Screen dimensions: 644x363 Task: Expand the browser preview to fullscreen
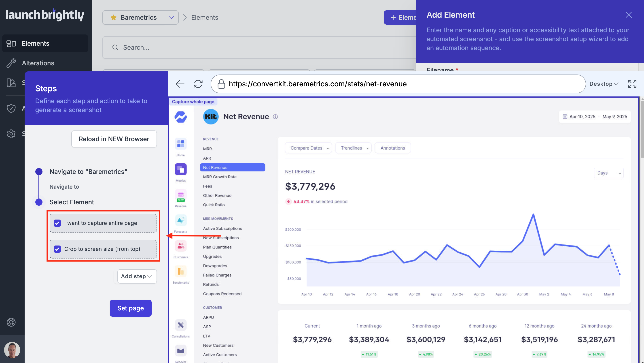point(632,84)
